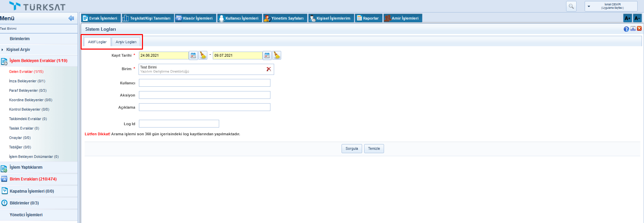
Task: Open the Evrak İşlemleri menu
Action: 100,18
